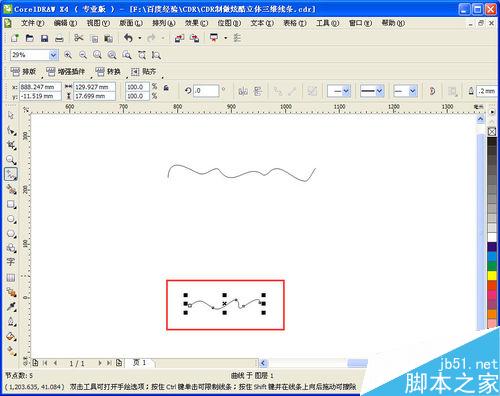This screenshot has height=396, width=500.
Task: Click the Open folder icon
Action: click(x=30, y=38)
